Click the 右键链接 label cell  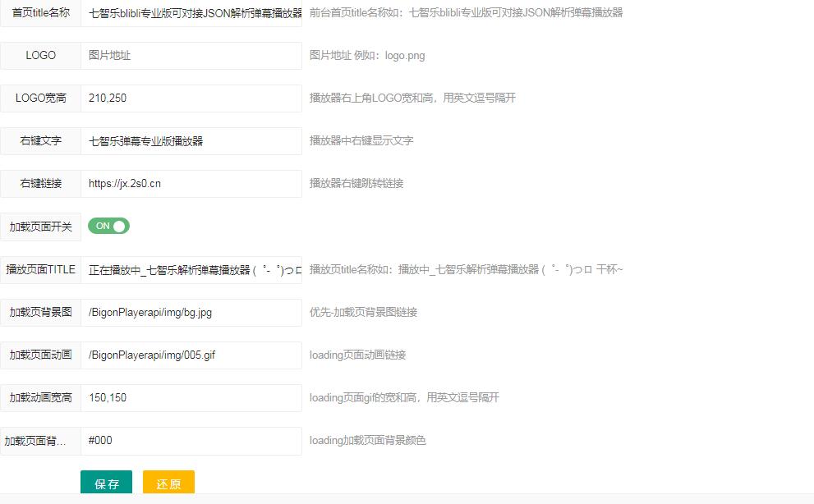(41, 184)
